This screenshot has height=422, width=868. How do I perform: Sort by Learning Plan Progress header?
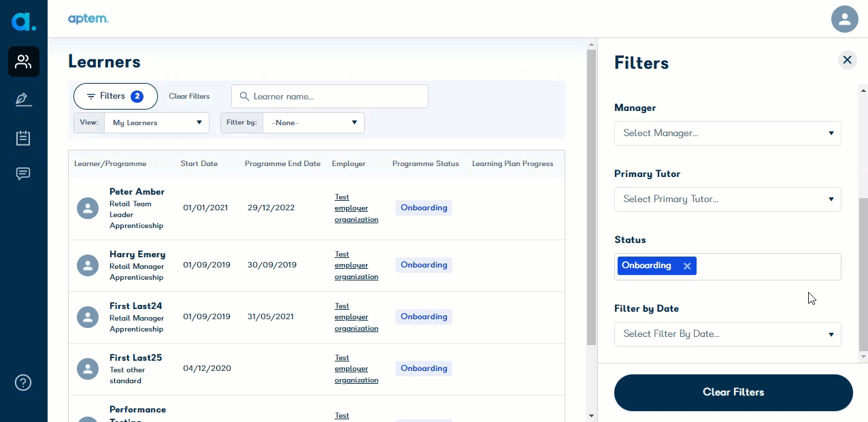tap(513, 164)
